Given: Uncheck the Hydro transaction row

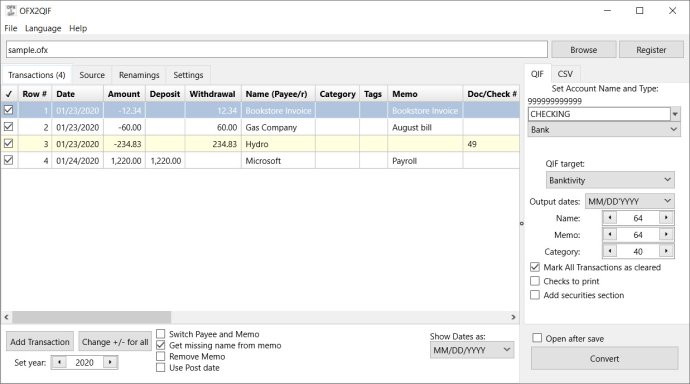Looking at the screenshot, I should pyautogui.click(x=8, y=143).
